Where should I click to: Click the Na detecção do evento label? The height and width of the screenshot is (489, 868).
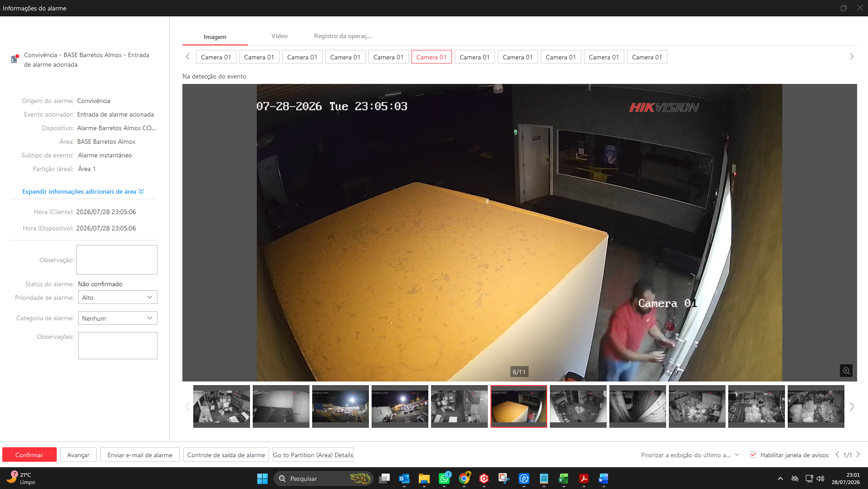pyautogui.click(x=214, y=76)
